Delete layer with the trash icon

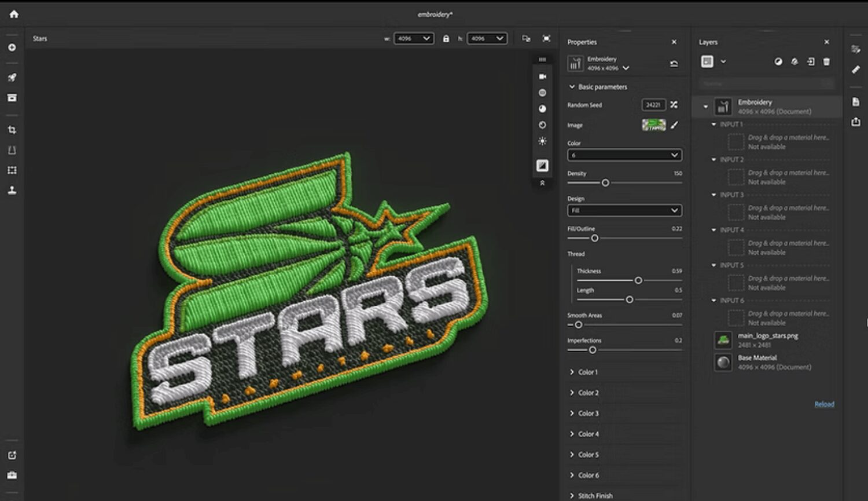point(826,61)
